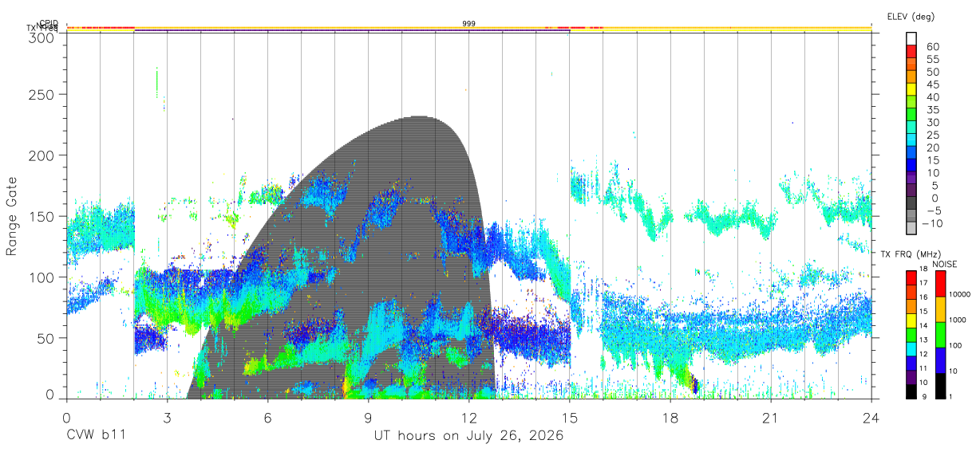
Task: Click the x-axis hour label "21"
Action: pyautogui.click(x=771, y=418)
